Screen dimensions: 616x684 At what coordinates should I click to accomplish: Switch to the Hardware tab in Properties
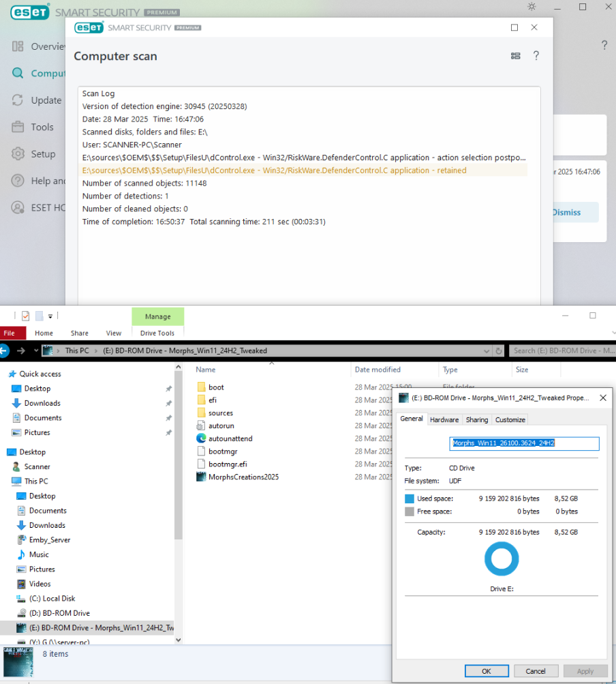(x=444, y=419)
